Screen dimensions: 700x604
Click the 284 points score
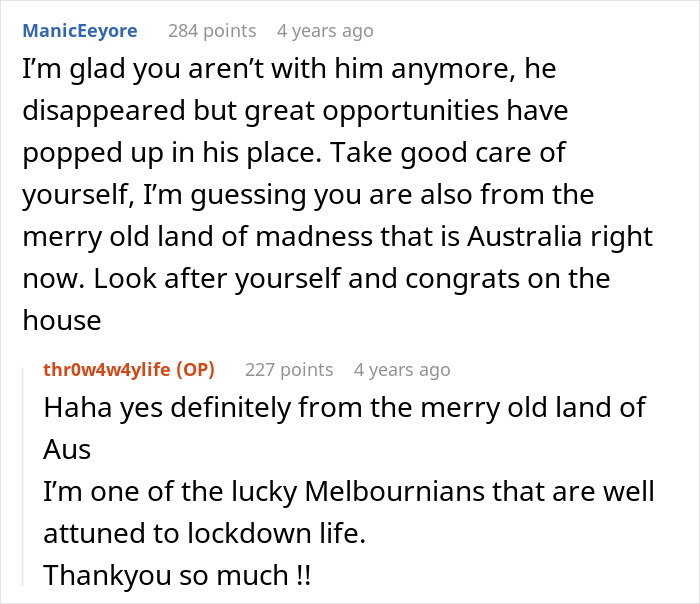pos(212,31)
